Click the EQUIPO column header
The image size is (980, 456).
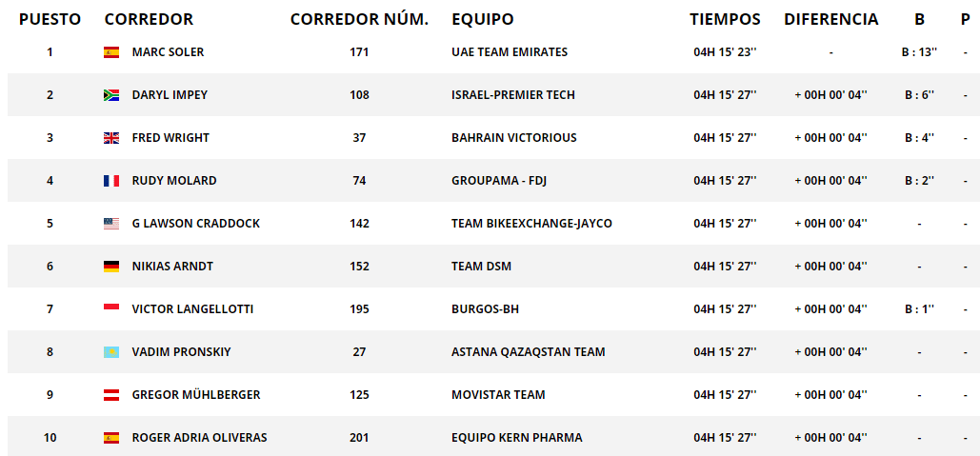coord(482,19)
